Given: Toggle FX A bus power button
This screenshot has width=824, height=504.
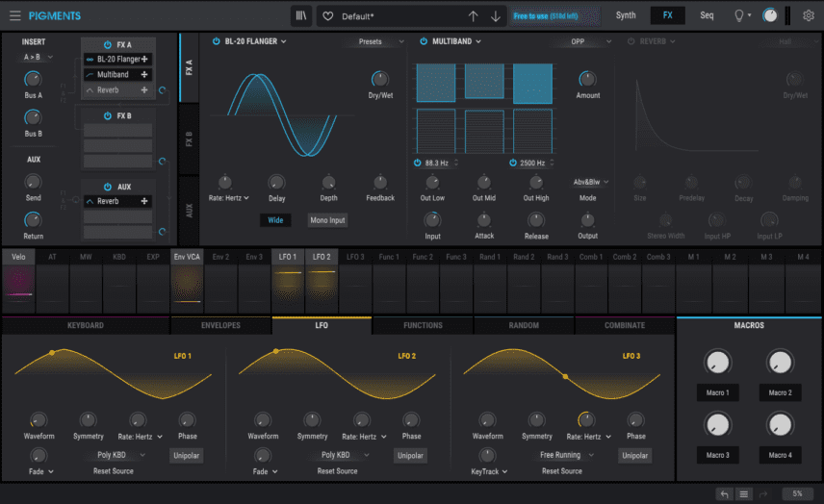Looking at the screenshot, I should [x=108, y=44].
